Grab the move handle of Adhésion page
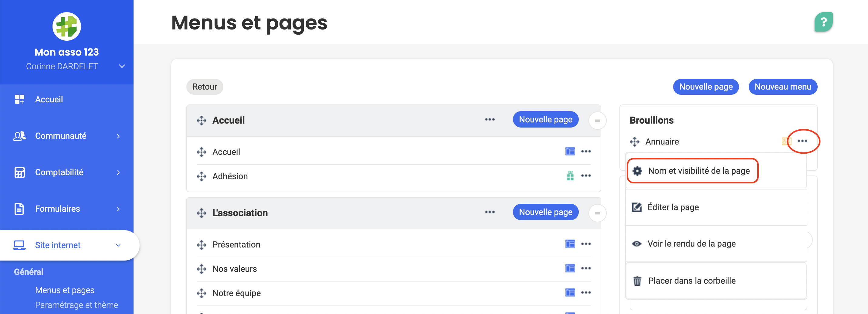Screen dimensions: 868x314 202,176
